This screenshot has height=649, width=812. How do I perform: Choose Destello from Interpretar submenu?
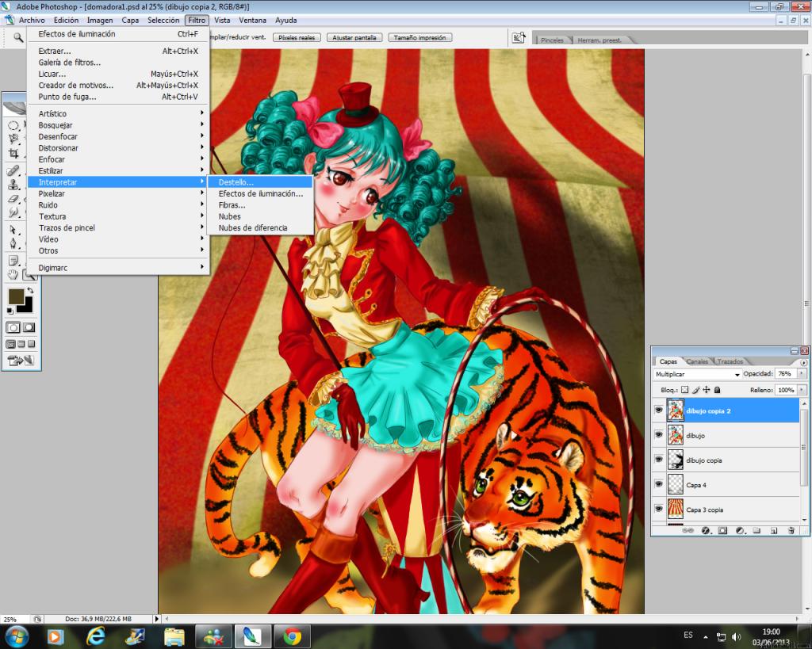(259, 182)
